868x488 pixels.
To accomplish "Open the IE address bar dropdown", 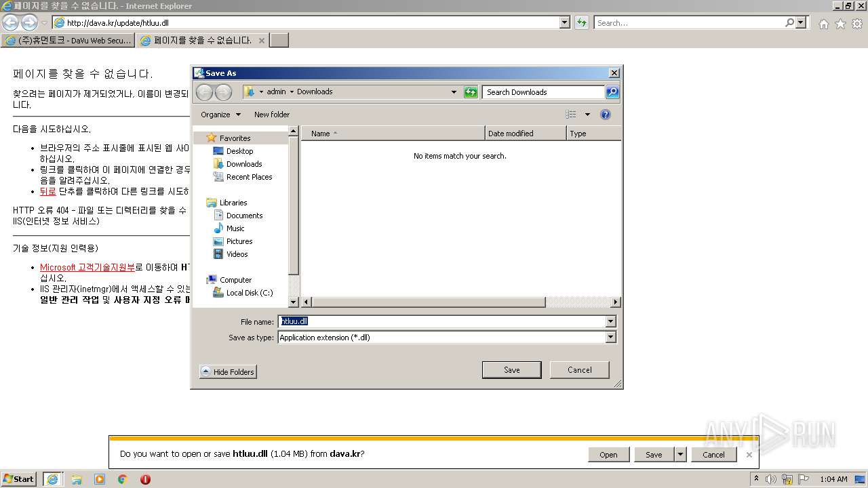I will point(565,22).
